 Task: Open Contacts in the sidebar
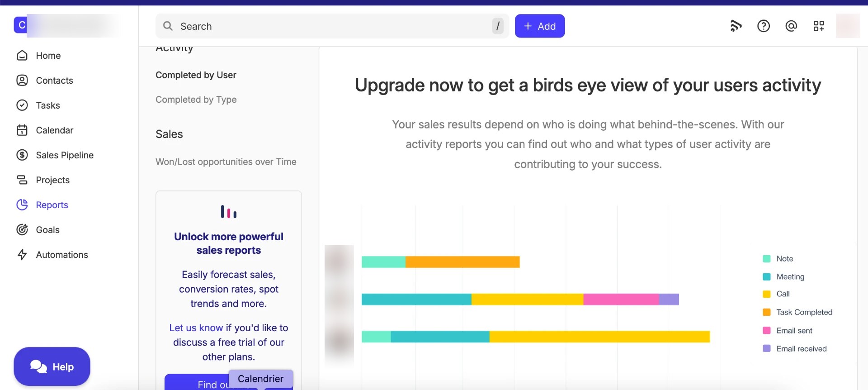tap(54, 81)
